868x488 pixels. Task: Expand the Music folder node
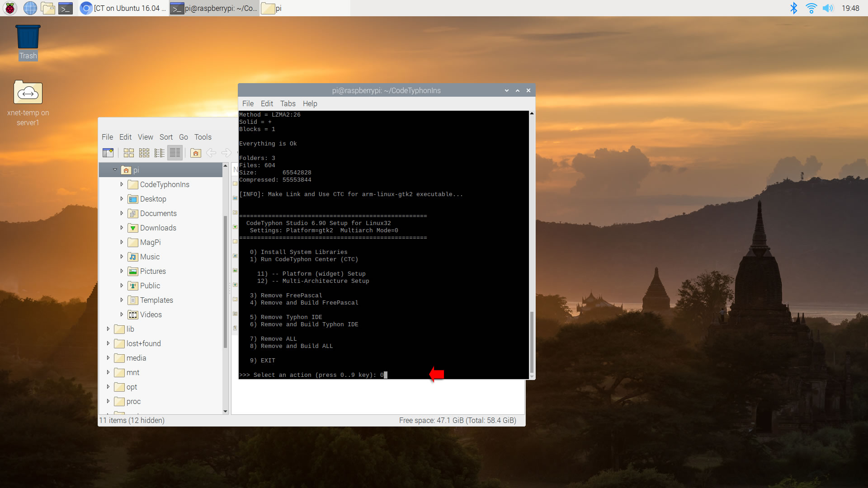point(122,257)
